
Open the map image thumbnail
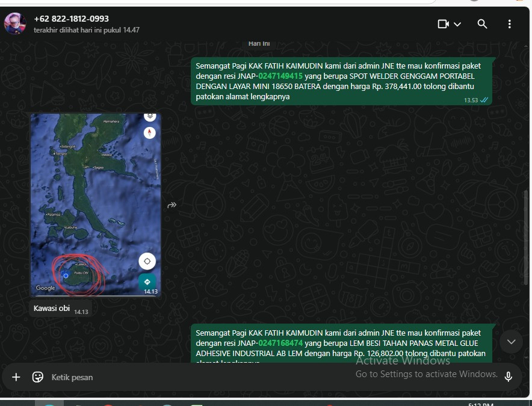coord(95,205)
